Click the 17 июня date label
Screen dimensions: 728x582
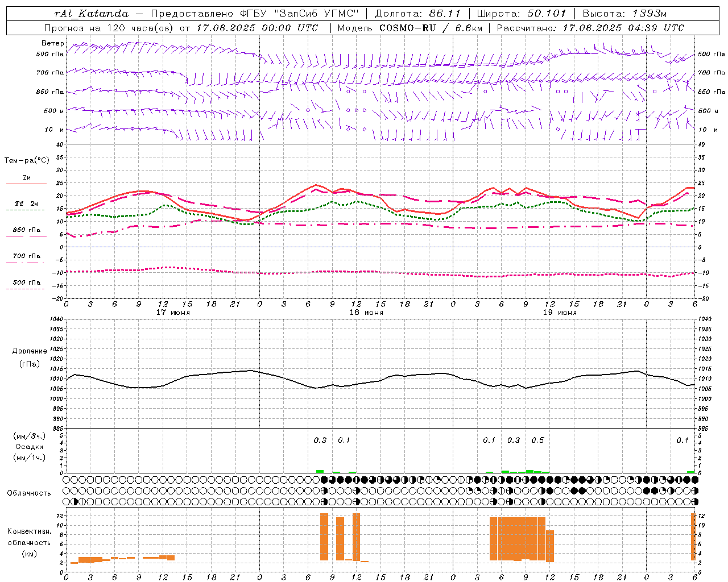tap(173, 312)
